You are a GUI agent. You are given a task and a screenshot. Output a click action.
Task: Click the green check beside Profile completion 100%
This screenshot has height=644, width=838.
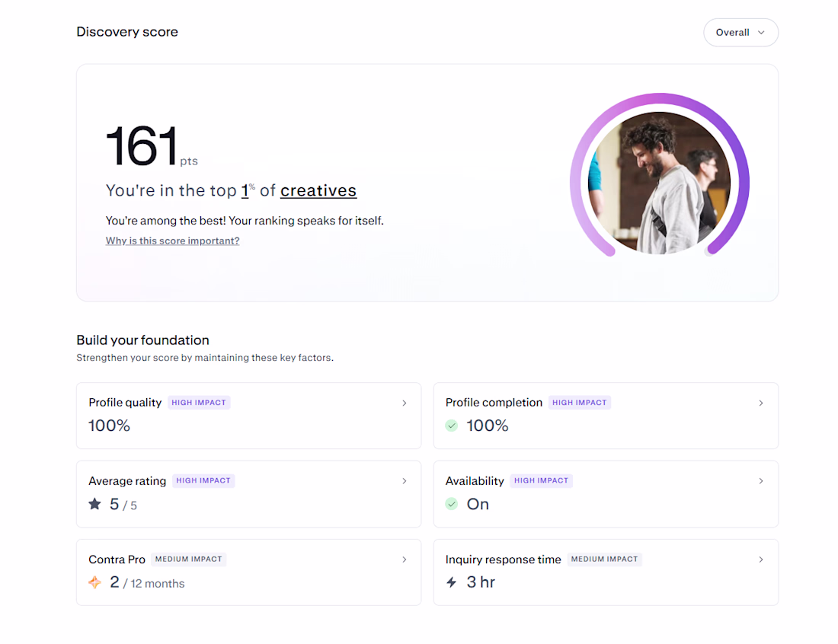452,426
